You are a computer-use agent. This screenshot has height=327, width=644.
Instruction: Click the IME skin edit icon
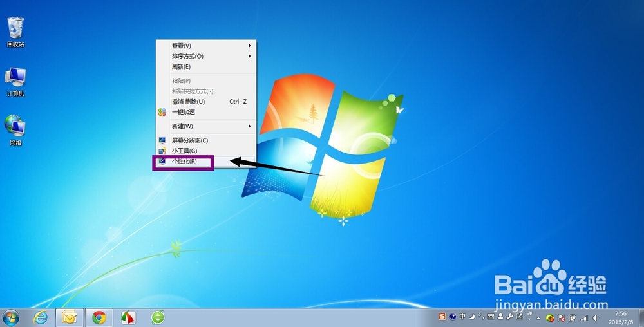pyautogui.click(x=519, y=317)
